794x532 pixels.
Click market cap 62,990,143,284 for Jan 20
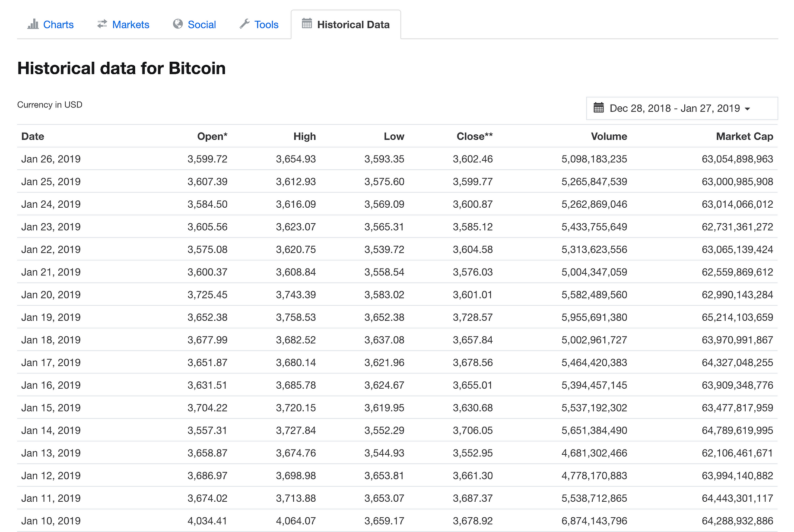coord(737,295)
